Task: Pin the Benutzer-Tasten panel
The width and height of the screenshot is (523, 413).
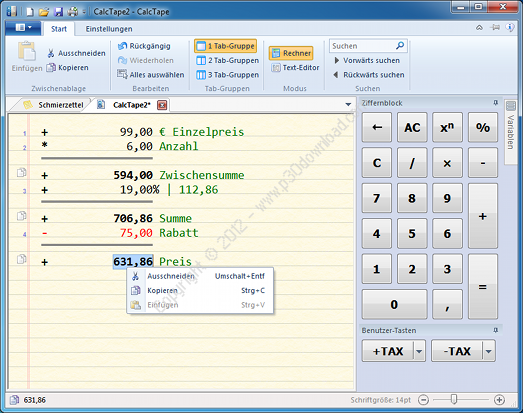Action: click(496, 330)
